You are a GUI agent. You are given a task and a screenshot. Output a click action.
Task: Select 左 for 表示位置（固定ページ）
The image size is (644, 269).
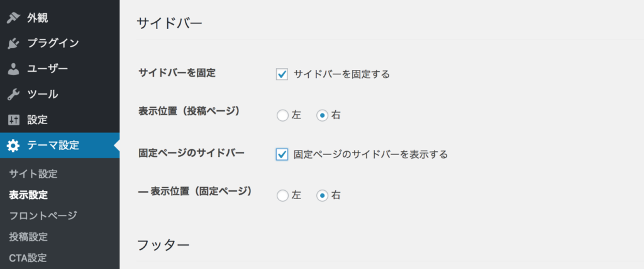(x=282, y=195)
